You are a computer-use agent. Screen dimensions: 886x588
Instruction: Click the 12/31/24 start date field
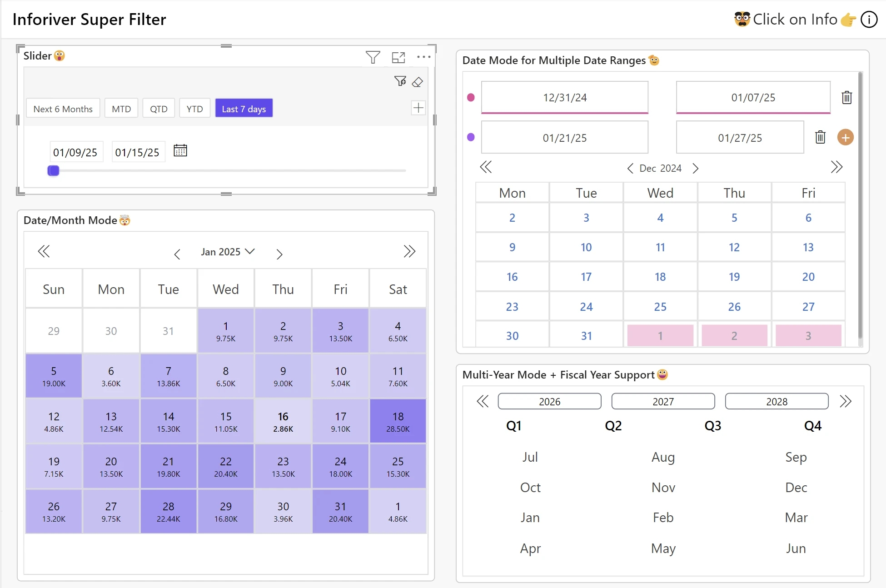[x=565, y=97]
